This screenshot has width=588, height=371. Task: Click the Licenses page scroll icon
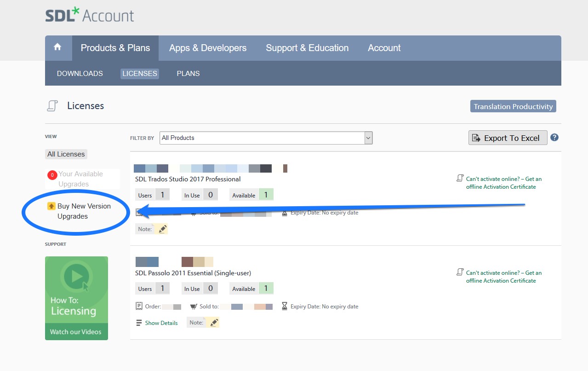pyautogui.click(x=52, y=106)
